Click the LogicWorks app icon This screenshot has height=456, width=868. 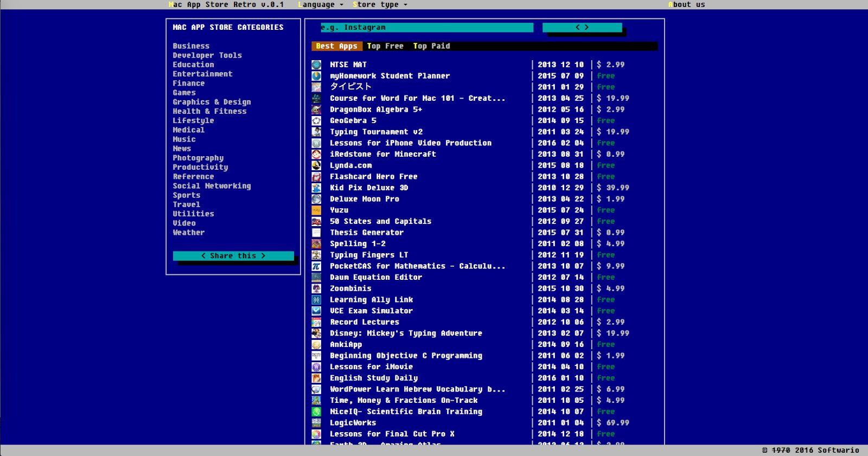click(316, 423)
